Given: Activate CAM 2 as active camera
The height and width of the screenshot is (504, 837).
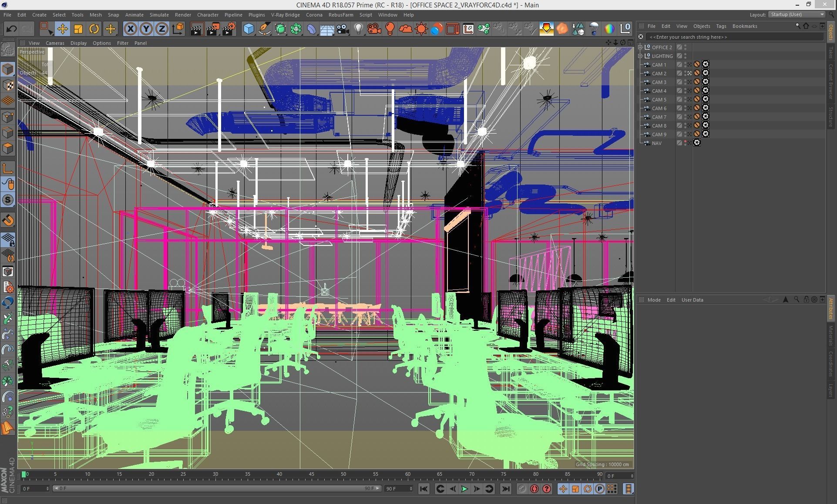Looking at the screenshot, I should coord(689,73).
